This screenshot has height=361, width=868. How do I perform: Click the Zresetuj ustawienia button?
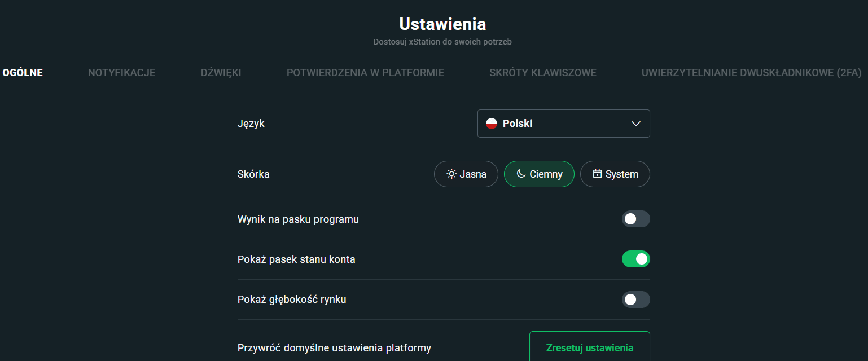[x=590, y=346]
